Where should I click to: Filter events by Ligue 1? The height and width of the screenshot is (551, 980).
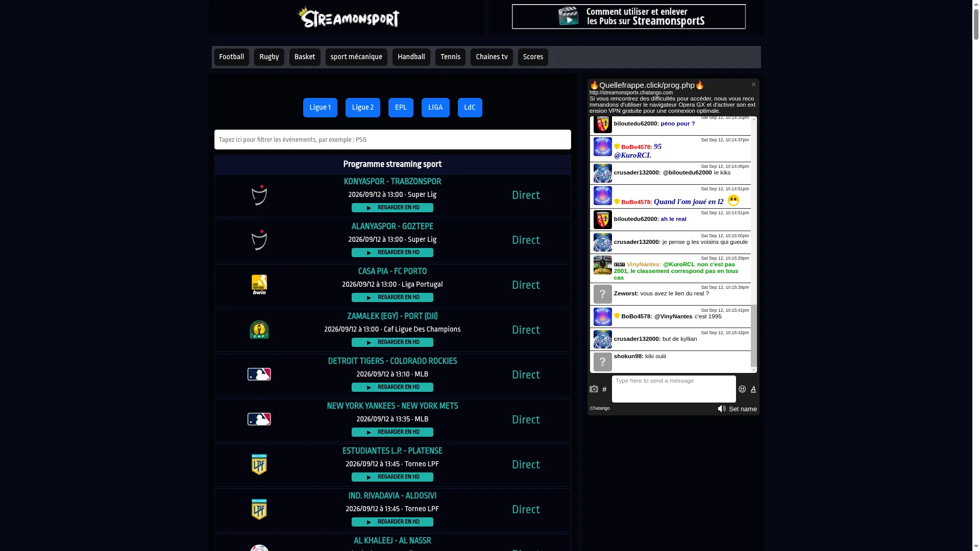[x=320, y=108]
